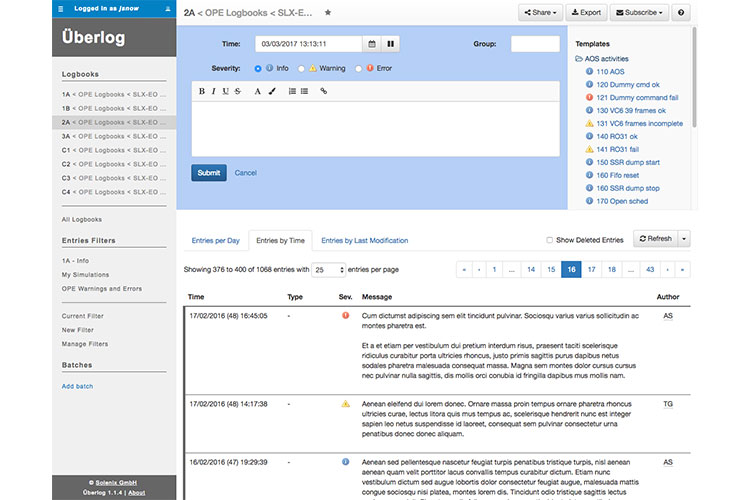Switch to Entries by Time tab
Viewport: 750px width, 500px height.
[x=280, y=240]
